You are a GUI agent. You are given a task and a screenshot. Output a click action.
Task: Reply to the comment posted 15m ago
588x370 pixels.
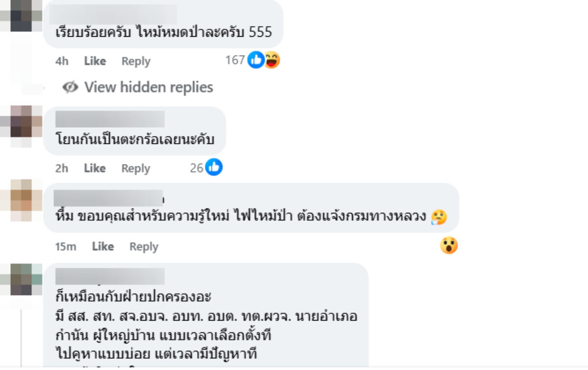pos(144,247)
